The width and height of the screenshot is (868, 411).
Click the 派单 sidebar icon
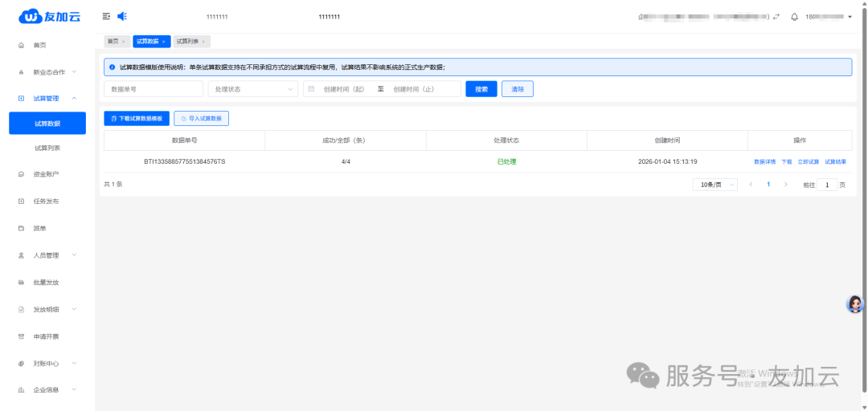click(x=21, y=228)
